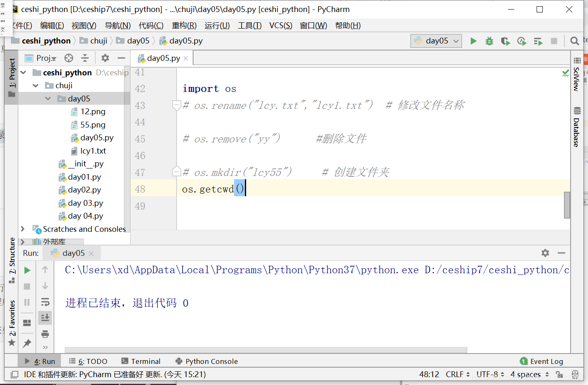
Task: Click the pin tab icon
Action: pyautogui.click(x=27, y=343)
